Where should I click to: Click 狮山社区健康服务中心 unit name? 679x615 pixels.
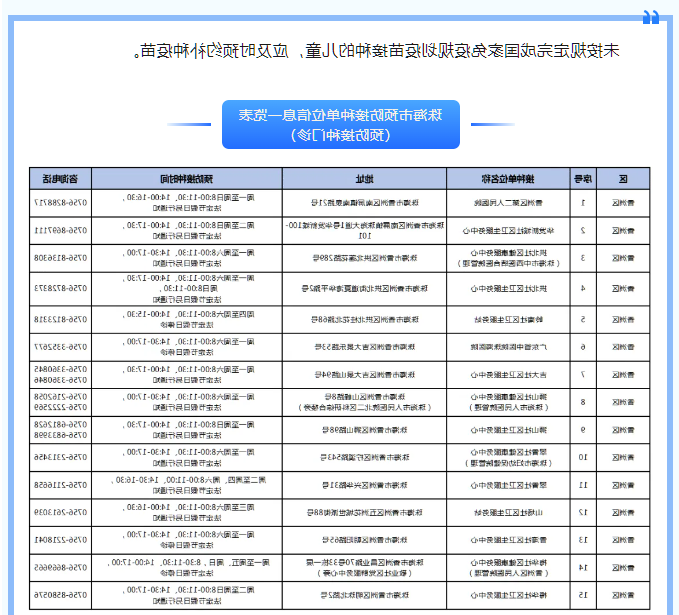tap(508, 397)
